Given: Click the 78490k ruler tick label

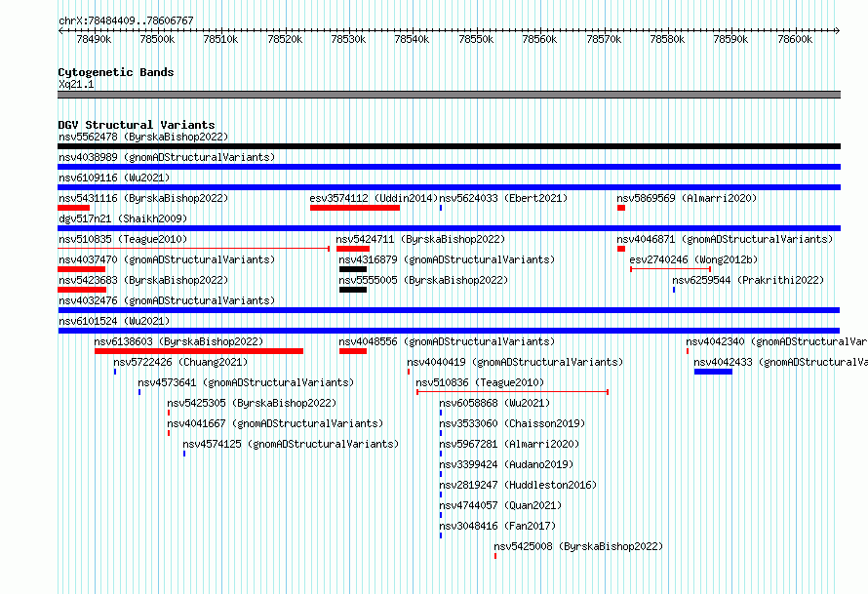Looking at the screenshot, I should 94,39.
